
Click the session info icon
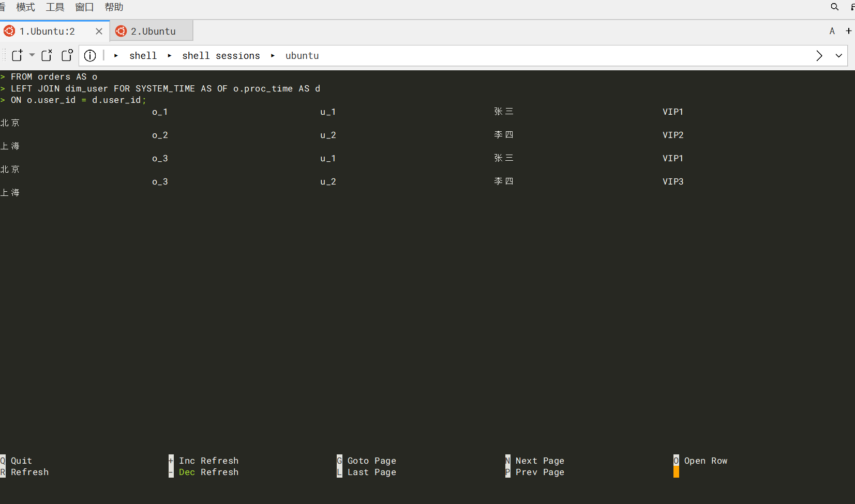pyautogui.click(x=90, y=56)
